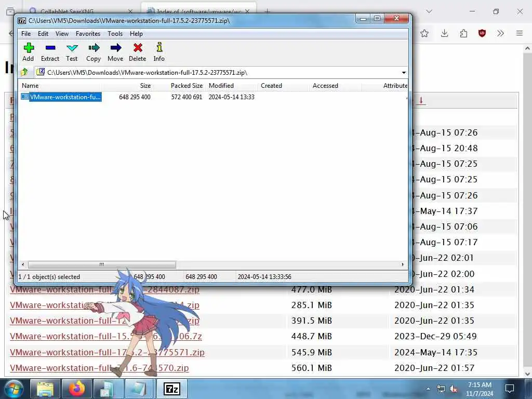The height and width of the screenshot is (399, 532).
Task: Sort by the Name column header
Action: point(60,86)
